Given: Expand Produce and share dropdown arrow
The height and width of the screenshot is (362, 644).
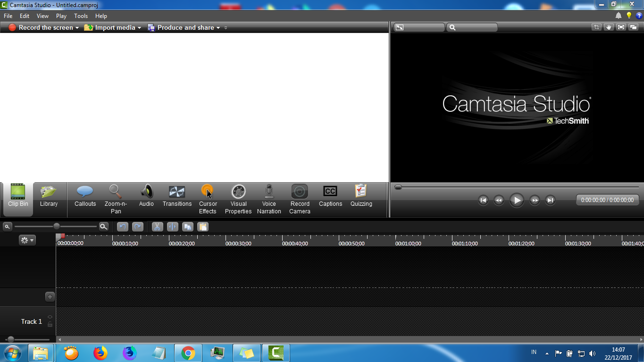Looking at the screenshot, I should coord(218,28).
